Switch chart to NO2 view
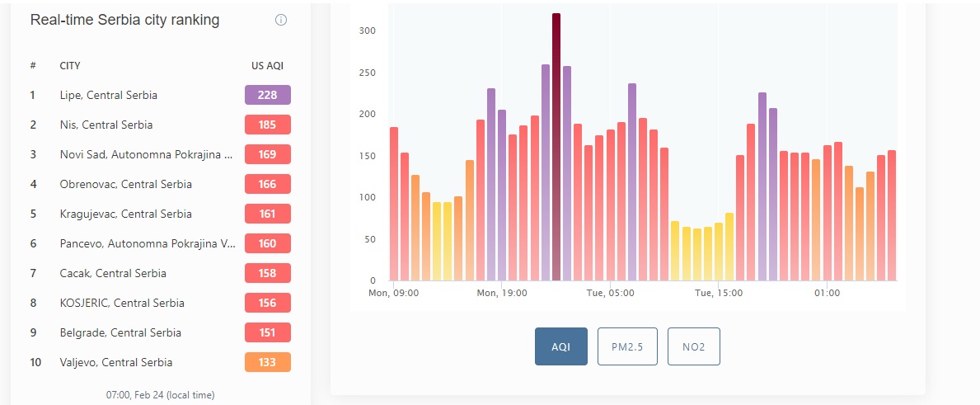This screenshot has height=405, width=980. (x=694, y=346)
